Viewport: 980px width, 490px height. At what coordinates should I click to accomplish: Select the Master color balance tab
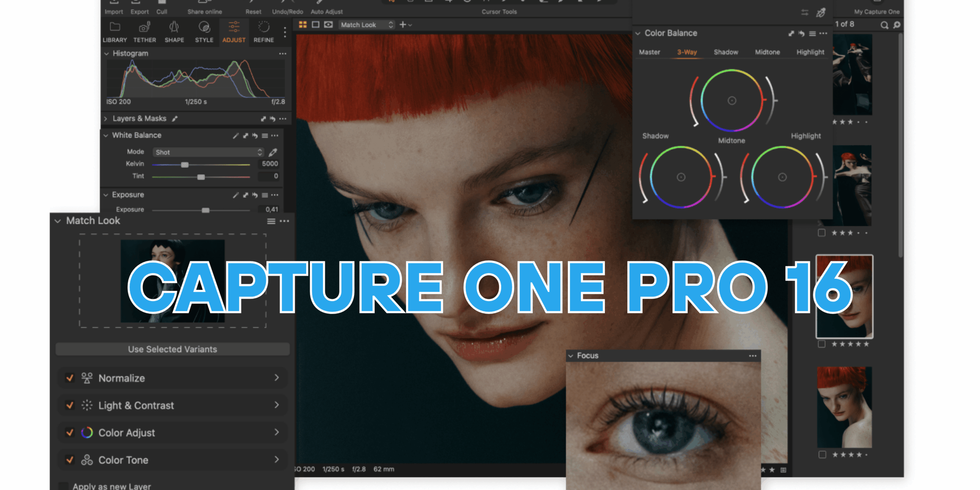point(649,52)
